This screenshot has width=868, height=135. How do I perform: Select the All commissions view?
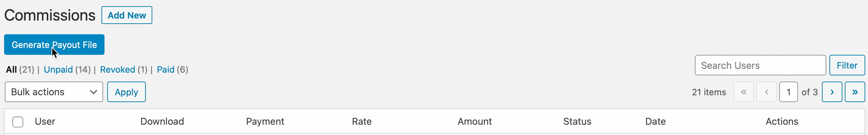tap(11, 70)
